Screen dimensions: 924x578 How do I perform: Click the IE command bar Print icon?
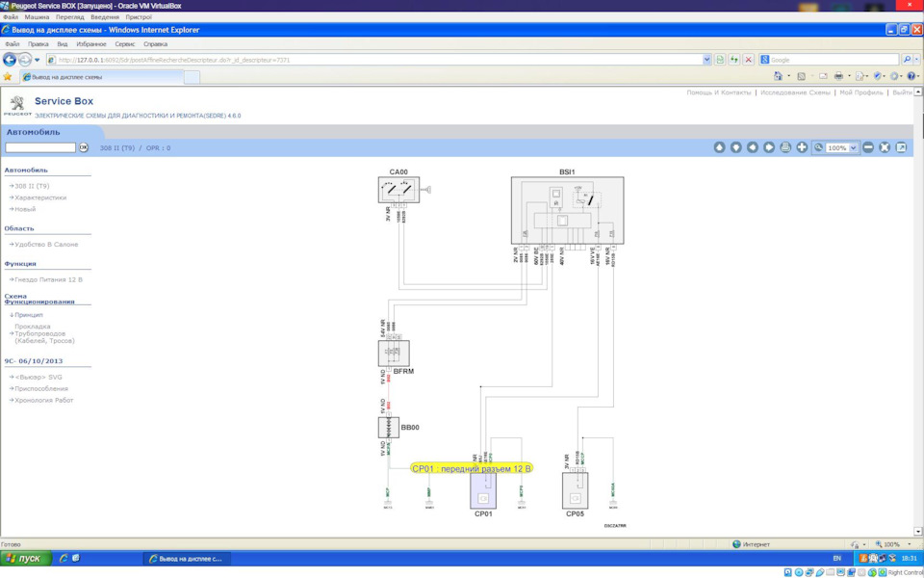tap(838, 76)
